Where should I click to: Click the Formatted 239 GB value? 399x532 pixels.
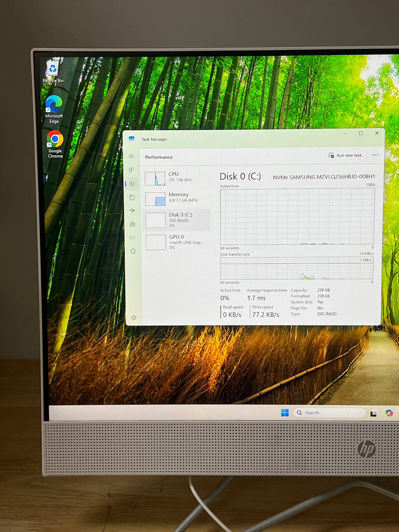coord(323,296)
